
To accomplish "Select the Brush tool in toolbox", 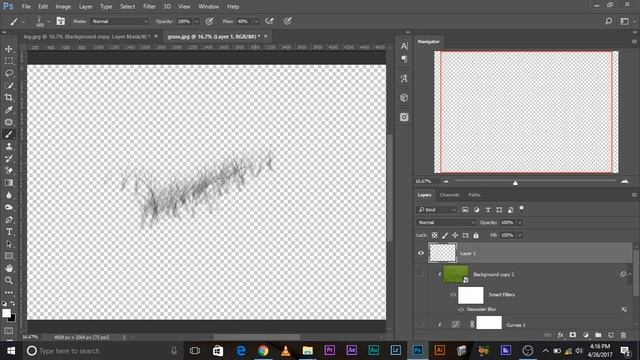I will [9, 134].
